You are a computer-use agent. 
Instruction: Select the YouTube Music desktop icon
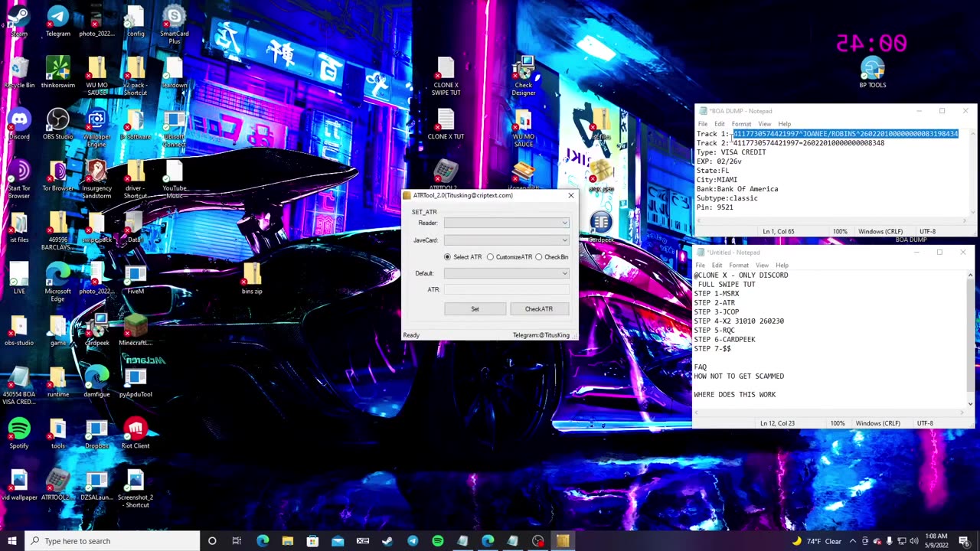[174, 178]
